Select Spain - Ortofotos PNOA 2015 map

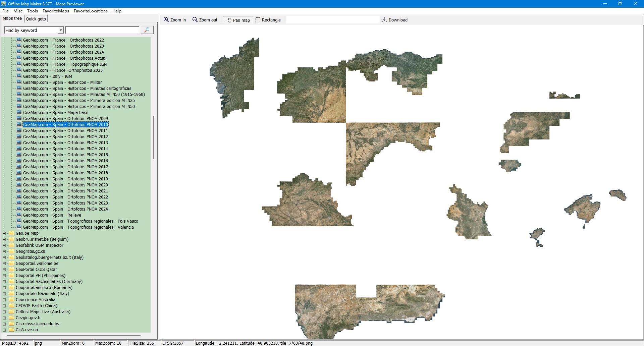[x=65, y=155]
